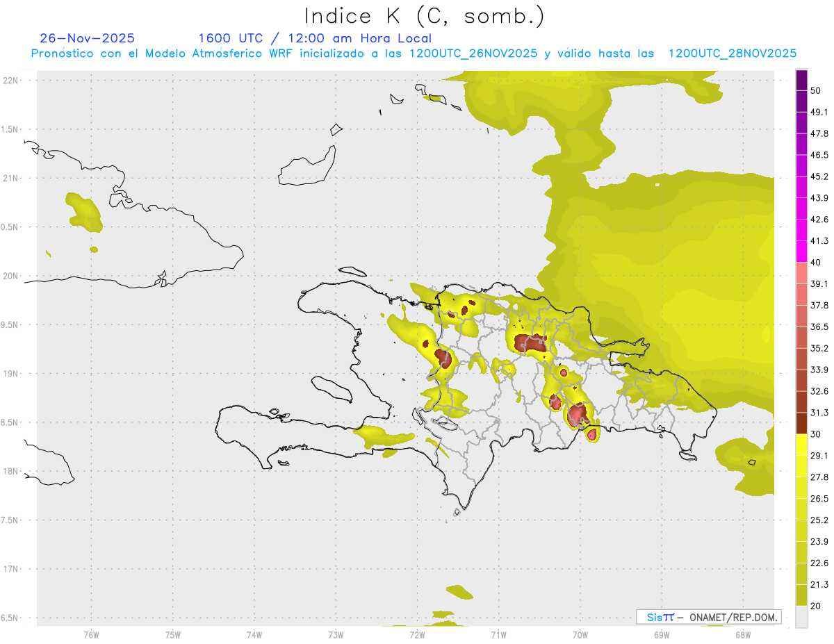
Task: Click the legend value 40
Action: pos(816,262)
